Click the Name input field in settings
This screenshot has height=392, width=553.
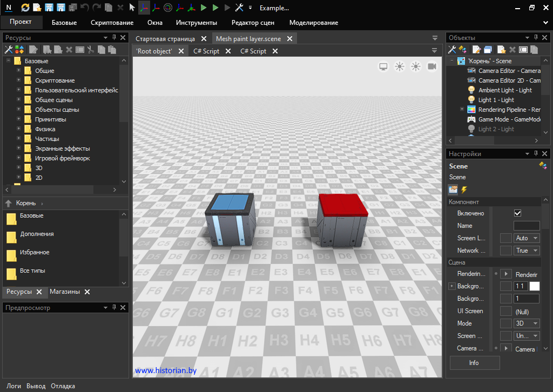click(526, 226)
